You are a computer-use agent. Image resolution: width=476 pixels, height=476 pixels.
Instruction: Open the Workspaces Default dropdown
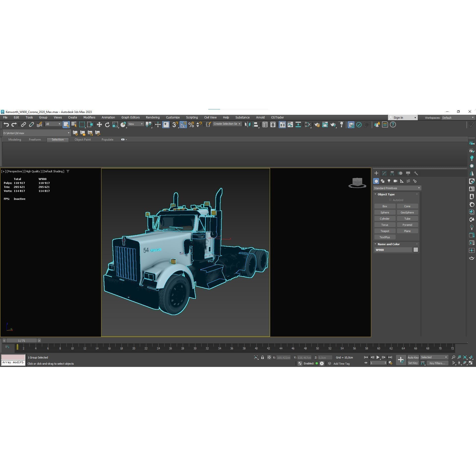[x=457, y=118]
